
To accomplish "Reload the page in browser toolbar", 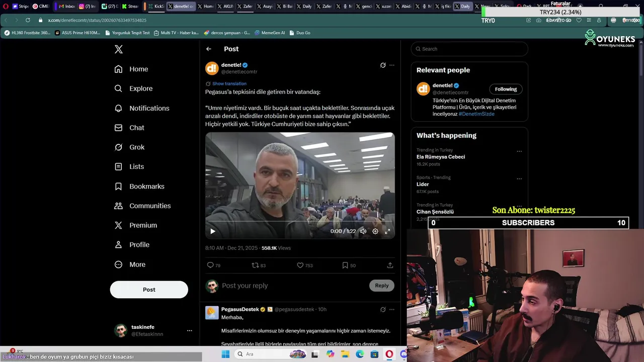I will [28, 20].
